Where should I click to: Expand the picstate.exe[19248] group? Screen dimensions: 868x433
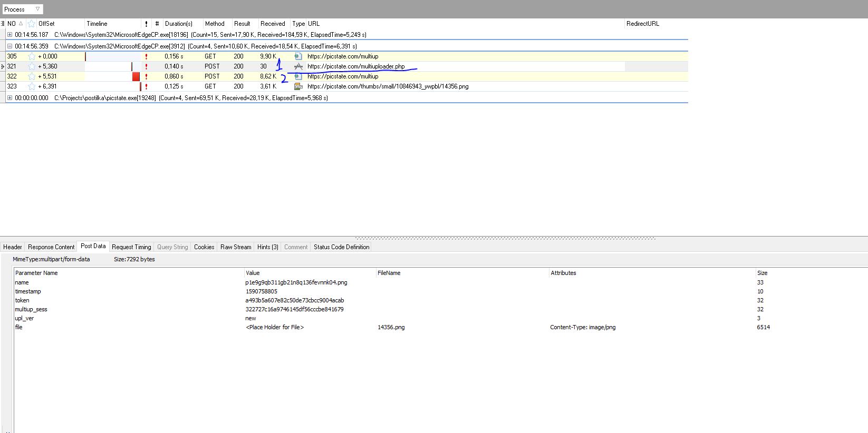point(9,98)
